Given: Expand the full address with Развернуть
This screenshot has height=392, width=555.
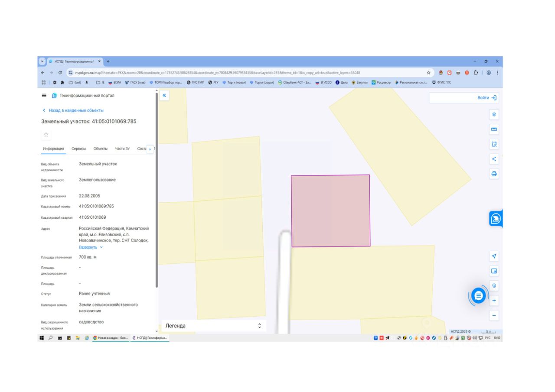Looking at the screenshot, I should point(91,247).
